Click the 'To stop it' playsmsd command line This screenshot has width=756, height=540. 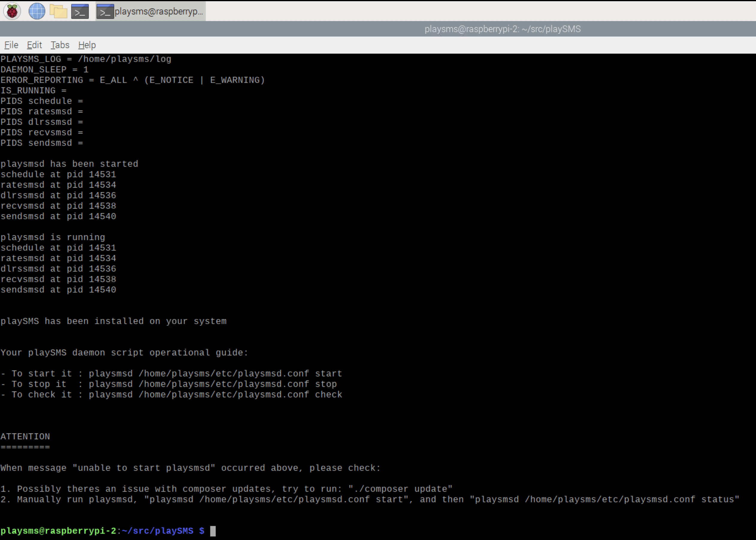(x=169, y=384)
